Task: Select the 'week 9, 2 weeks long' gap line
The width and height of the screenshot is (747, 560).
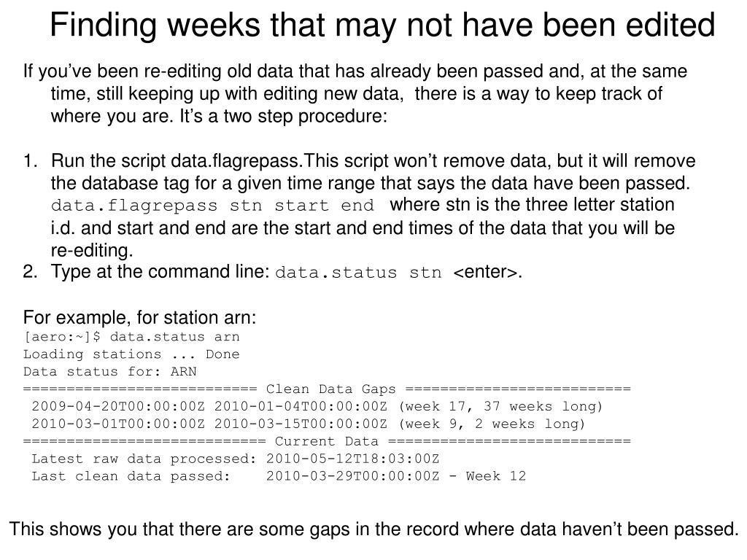Action: pos(309,424)
